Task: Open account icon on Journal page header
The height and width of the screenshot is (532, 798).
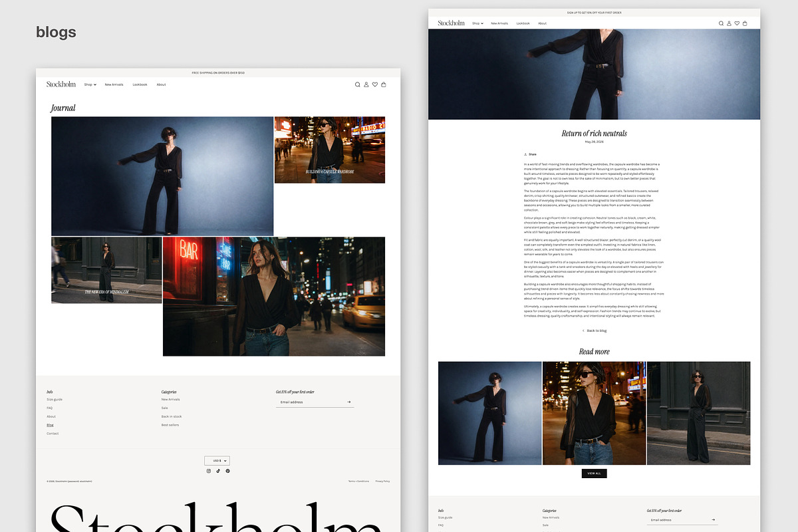Action: (x=366, y=84)
